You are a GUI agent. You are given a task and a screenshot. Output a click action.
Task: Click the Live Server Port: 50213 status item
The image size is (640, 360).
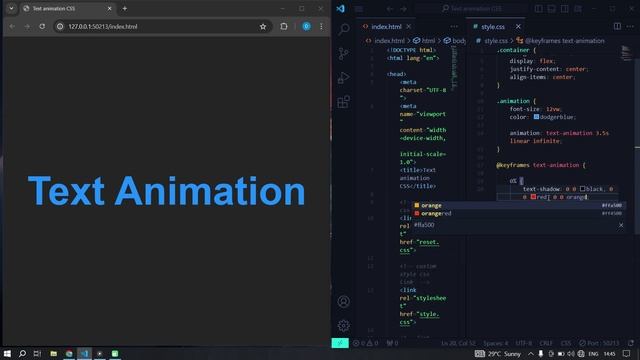point(599,343)
